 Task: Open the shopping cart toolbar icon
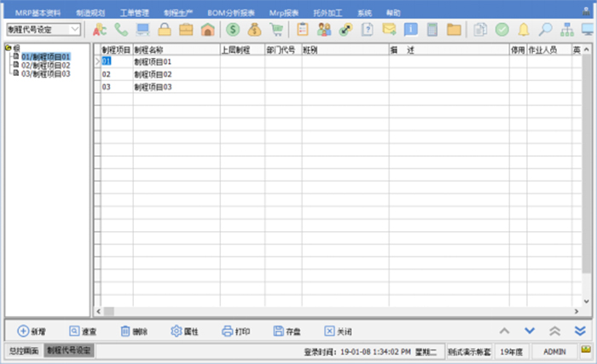click(x=275, y=30)
